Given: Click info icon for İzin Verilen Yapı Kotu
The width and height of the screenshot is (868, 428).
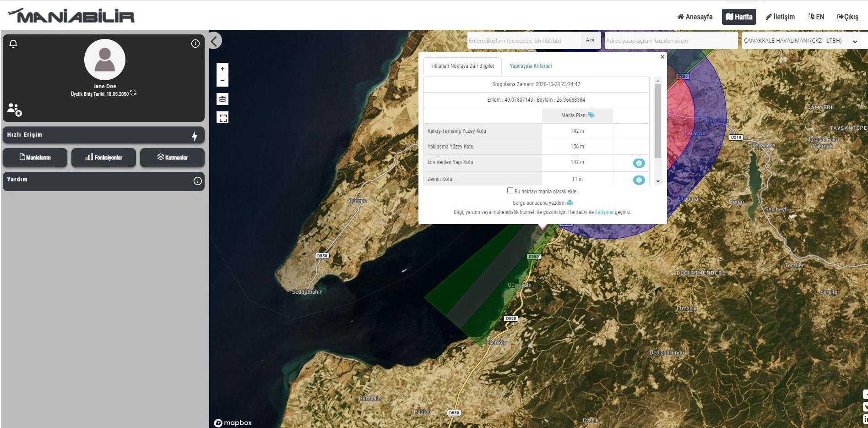Looking at the screenshot, I should [639, 163].
